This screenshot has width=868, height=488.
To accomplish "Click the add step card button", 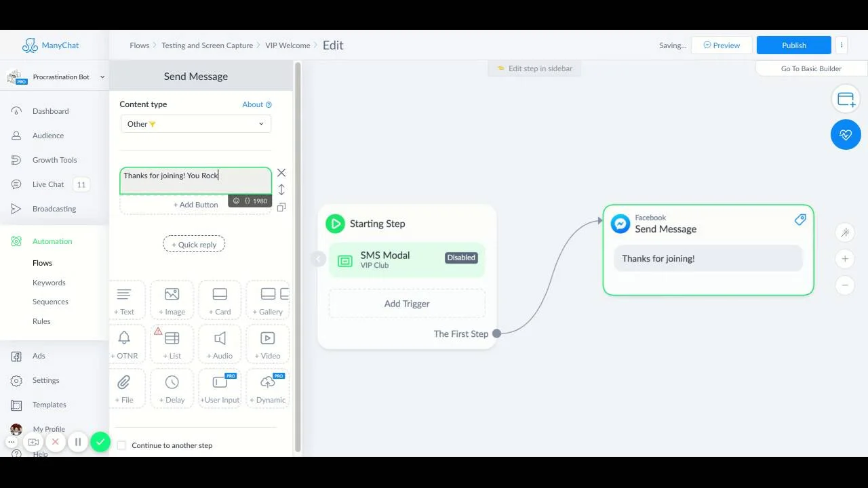I will point(846,100).
